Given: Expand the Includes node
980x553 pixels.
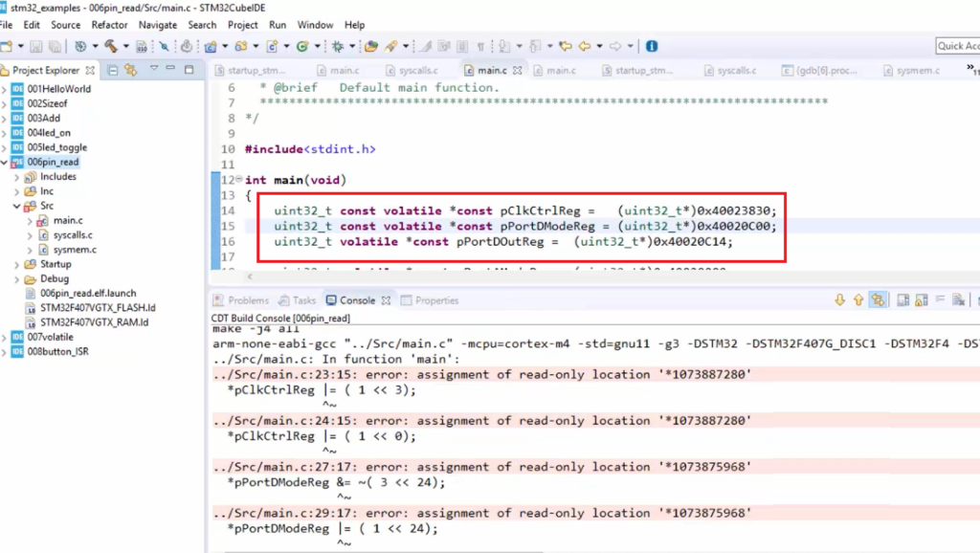Looking at the screenshot, I should 17,177.
